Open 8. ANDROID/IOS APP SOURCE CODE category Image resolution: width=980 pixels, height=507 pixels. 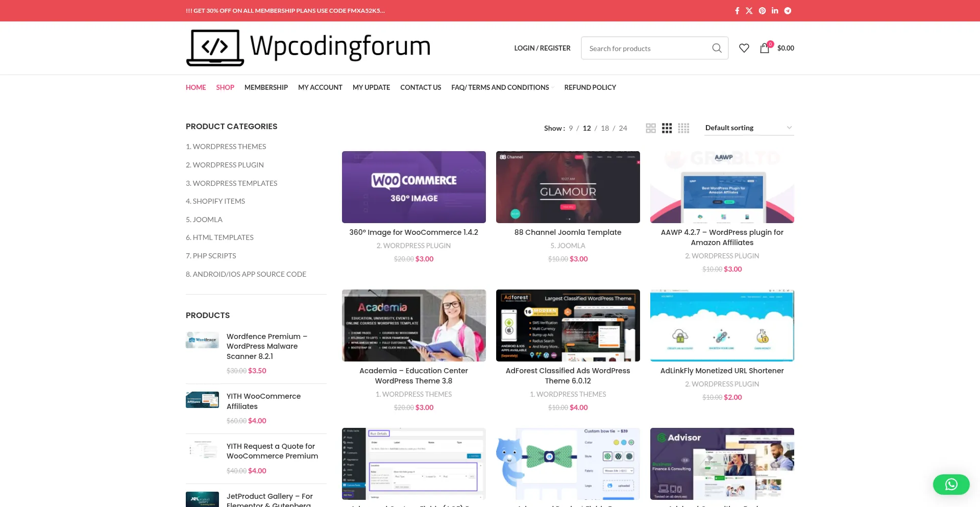tap(246, 274)
